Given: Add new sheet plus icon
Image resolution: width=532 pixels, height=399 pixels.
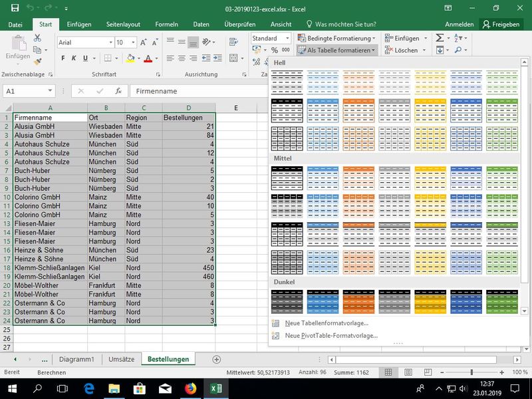Looking at the screenshot, I should 217,360.
